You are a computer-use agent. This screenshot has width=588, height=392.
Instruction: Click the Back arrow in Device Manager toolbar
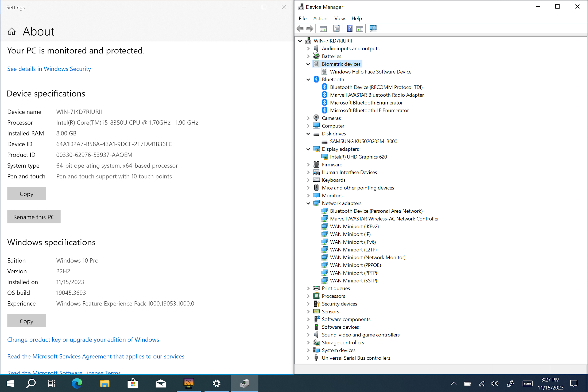(300, 29)
